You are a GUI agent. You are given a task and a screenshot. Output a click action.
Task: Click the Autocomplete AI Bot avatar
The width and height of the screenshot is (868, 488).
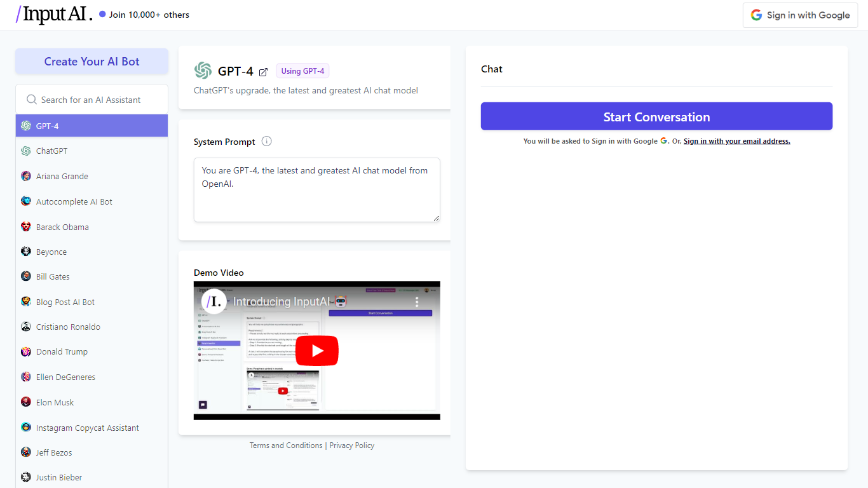pyautogui.click(x=26, y=201)
